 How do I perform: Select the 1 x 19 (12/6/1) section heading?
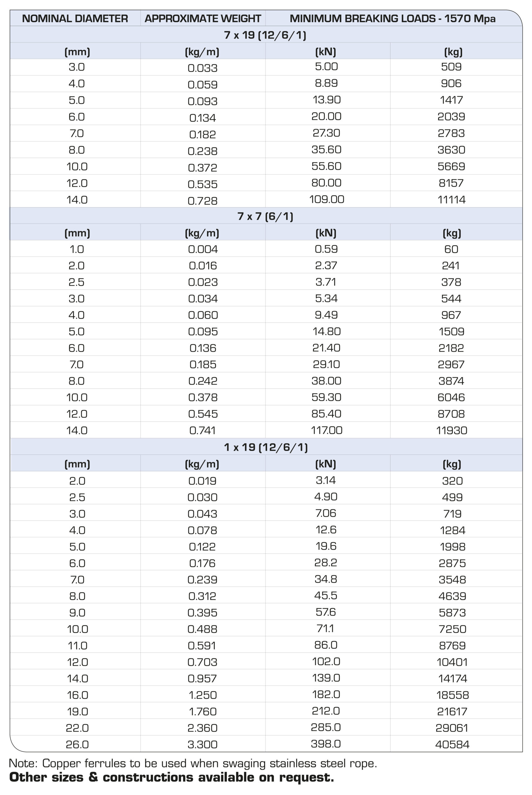tap(266, 447)
